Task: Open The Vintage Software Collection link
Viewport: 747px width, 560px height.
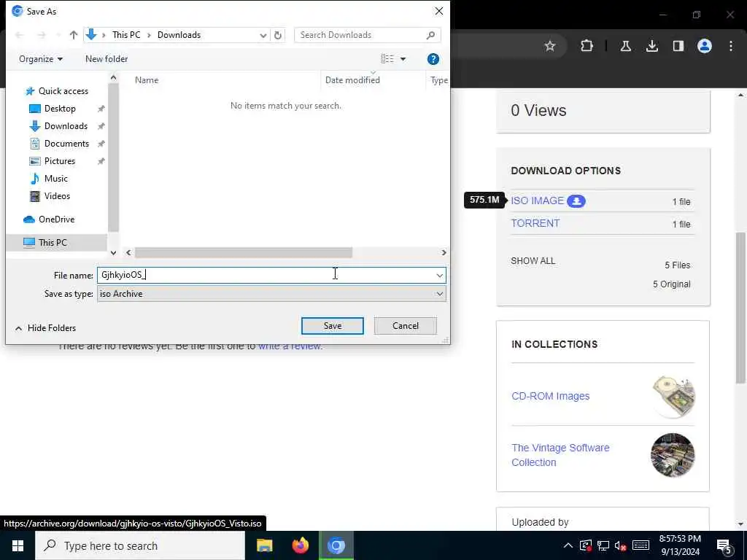Action: coord(560,455)
